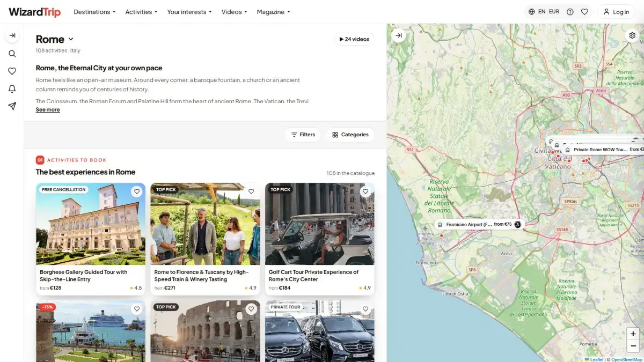The width and height of the screenshot is (644, 362).
Task: Open the Videos menu
Action: [235, 12]
